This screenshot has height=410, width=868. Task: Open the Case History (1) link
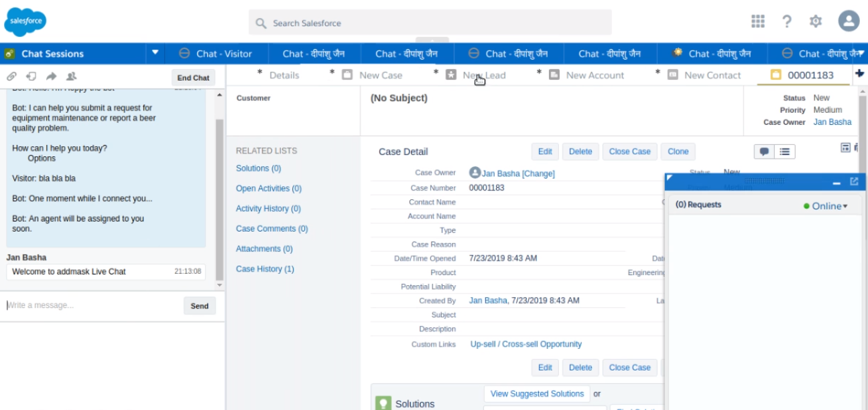click(x=265, y=269)
